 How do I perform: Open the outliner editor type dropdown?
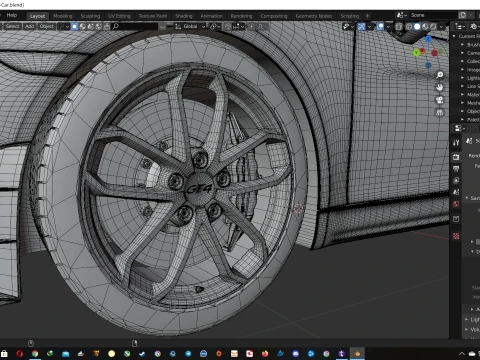coord(460,26)
